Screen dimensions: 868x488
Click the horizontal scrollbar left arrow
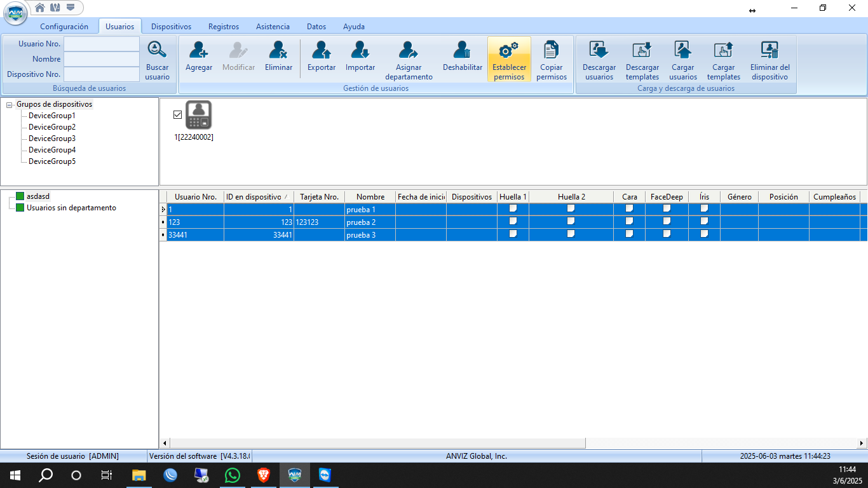point(165,444)
